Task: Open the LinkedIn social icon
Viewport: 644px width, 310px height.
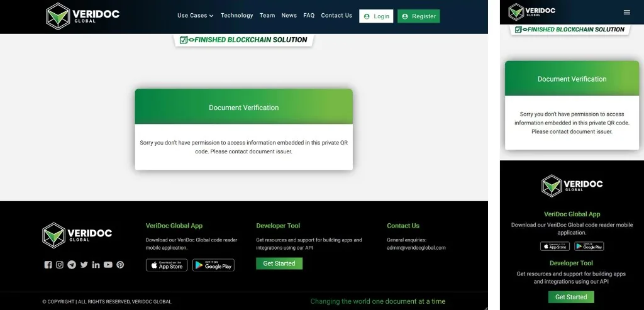Action: click(x=96, y=265)
